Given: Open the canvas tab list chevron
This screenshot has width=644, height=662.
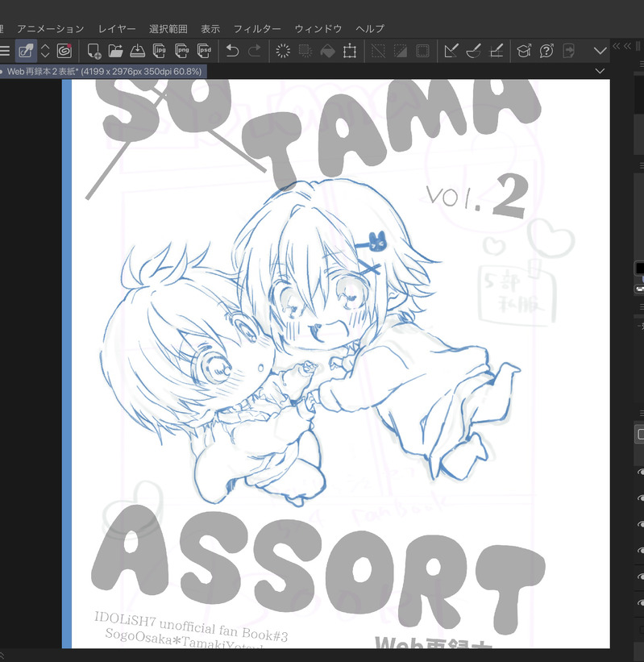Looking at the screenshot, I should (x=600, y=71).
